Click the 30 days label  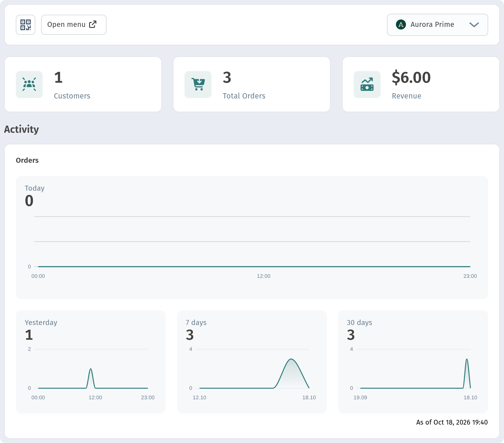tap(360, 323)
